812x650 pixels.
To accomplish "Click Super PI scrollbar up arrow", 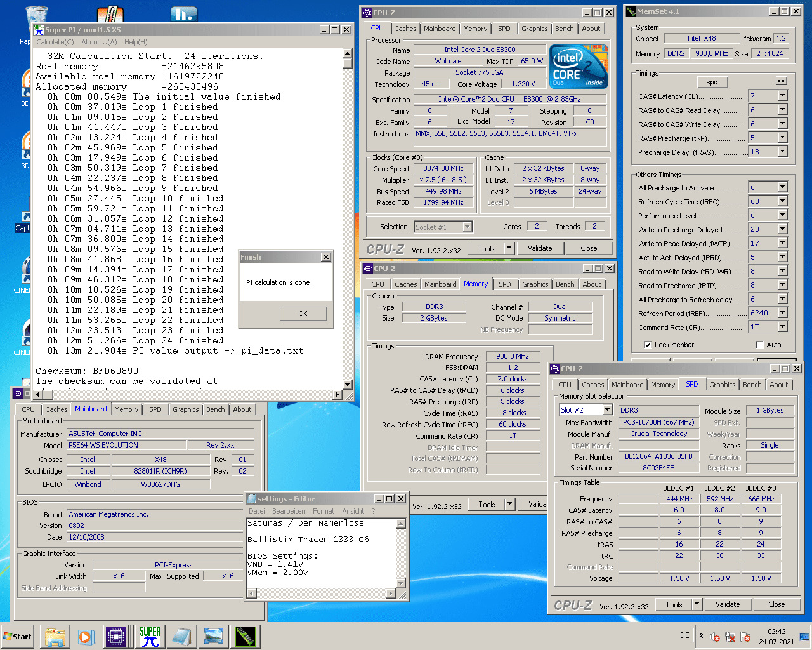I will (347, 53).
